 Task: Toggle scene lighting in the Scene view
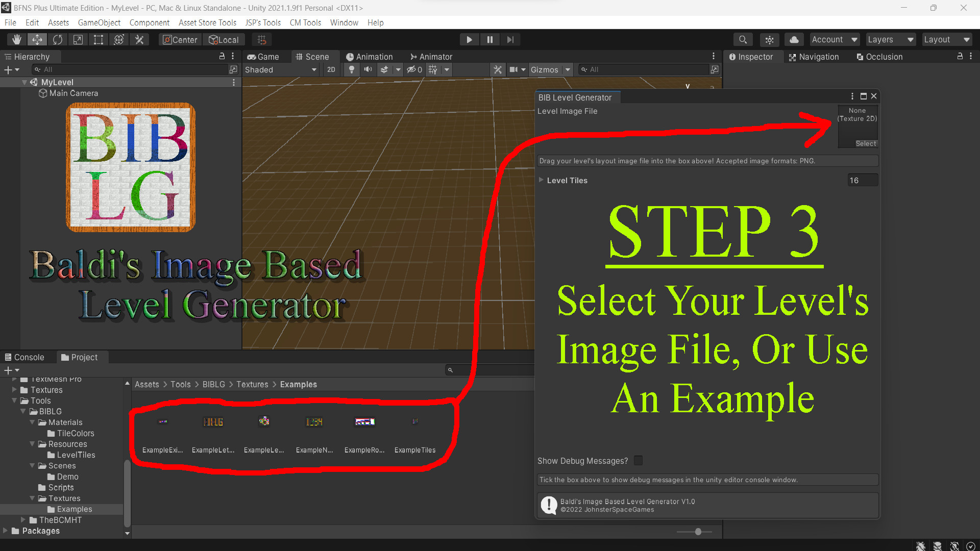click(x=352, y=69)
